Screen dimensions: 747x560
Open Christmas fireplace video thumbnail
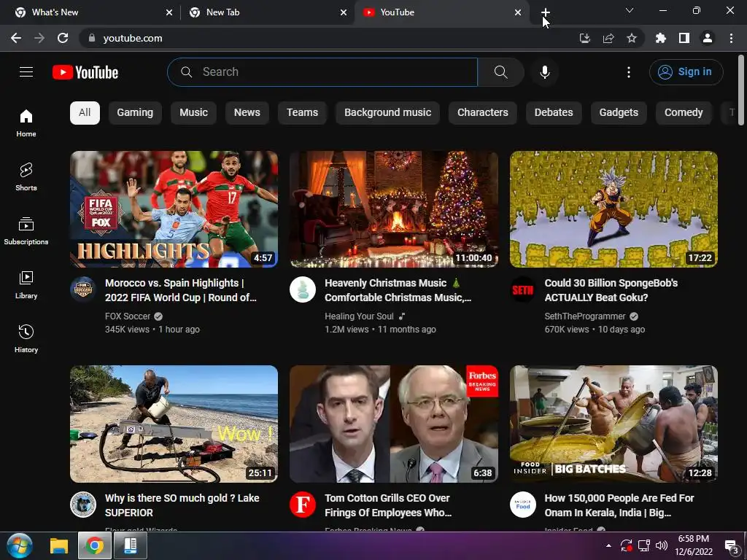point(394,209)
